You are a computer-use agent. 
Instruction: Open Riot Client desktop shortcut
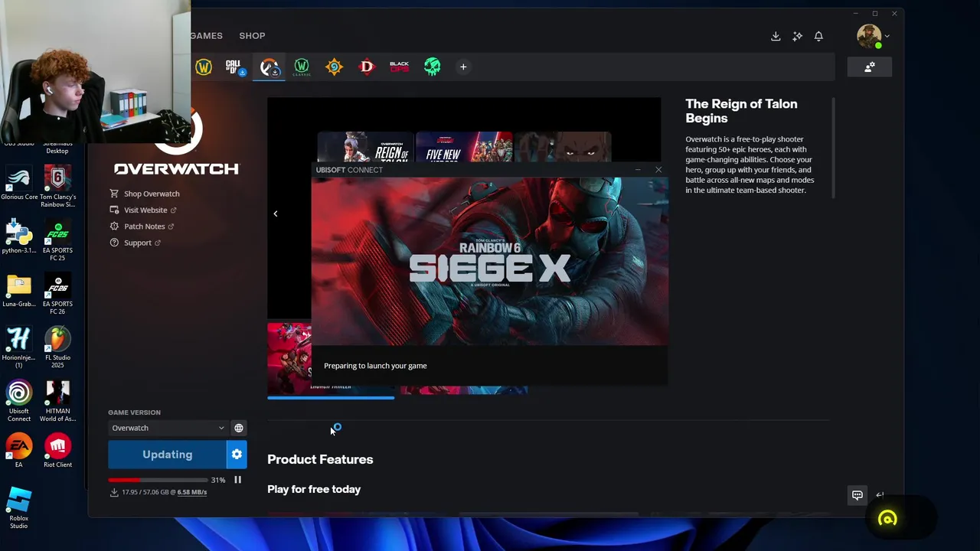click(57, 451)
